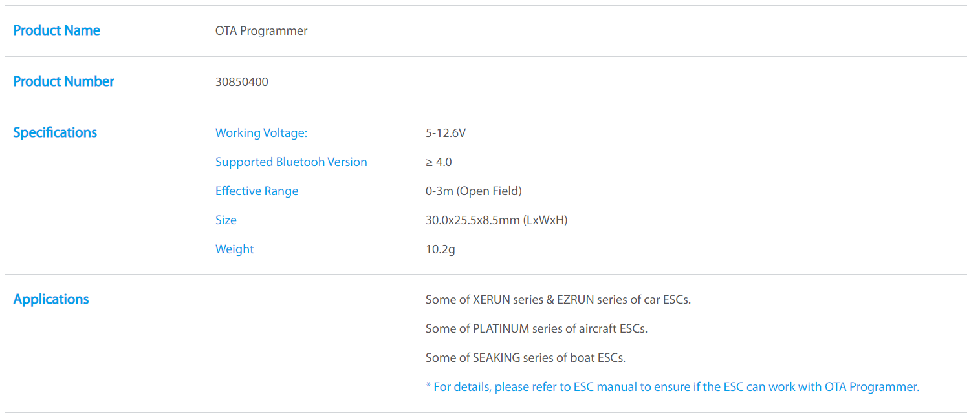Click the SEAKING boat ESCs line

(525, 358)
